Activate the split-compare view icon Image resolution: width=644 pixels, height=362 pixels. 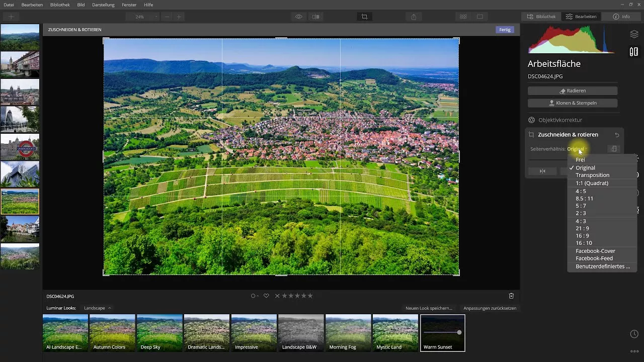pos(316,17)
